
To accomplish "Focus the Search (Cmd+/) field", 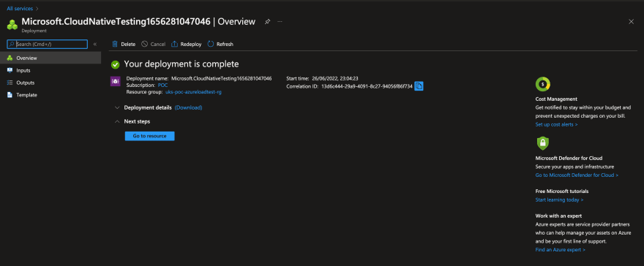I will point(48,45).
